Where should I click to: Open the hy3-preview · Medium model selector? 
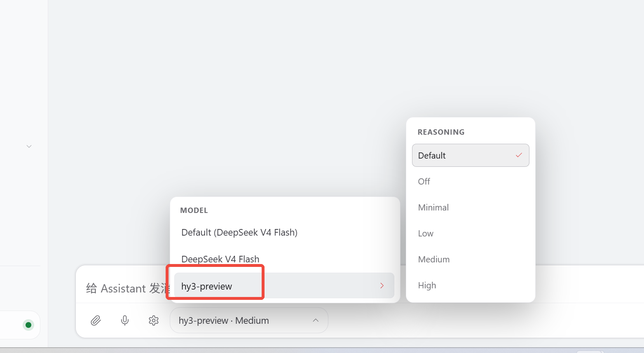249,320
